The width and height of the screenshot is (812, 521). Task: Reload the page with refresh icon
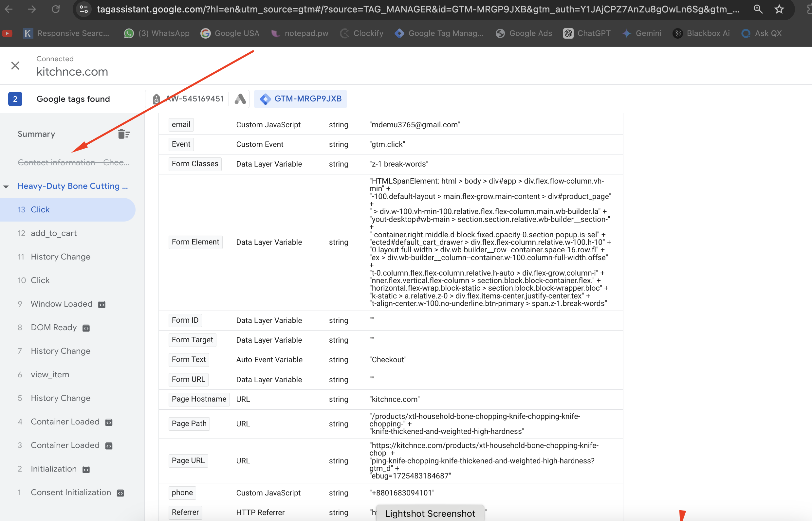(x=56, y=9)
